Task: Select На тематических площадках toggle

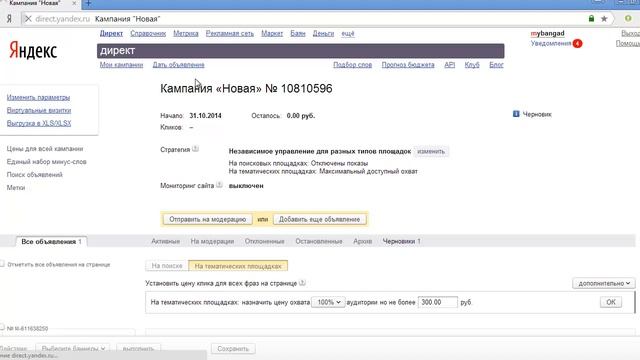Action: (x=238, y=266)
